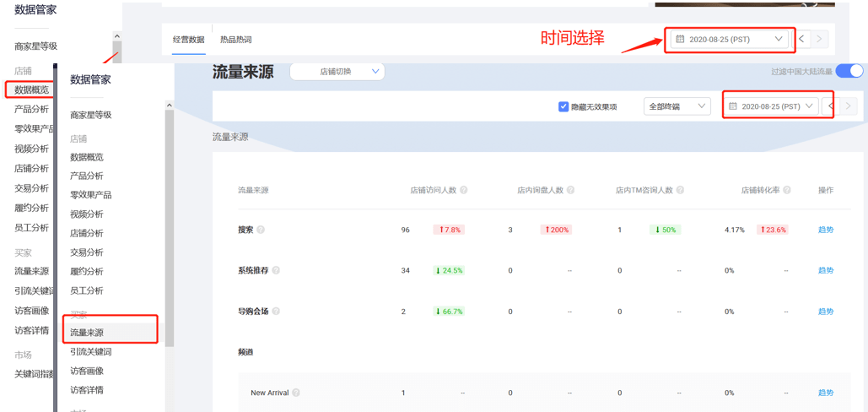Image resolution: width=868 pixels, height=412 pixels.
Task: Switch to 经营数据 tab
Action: 188,40
